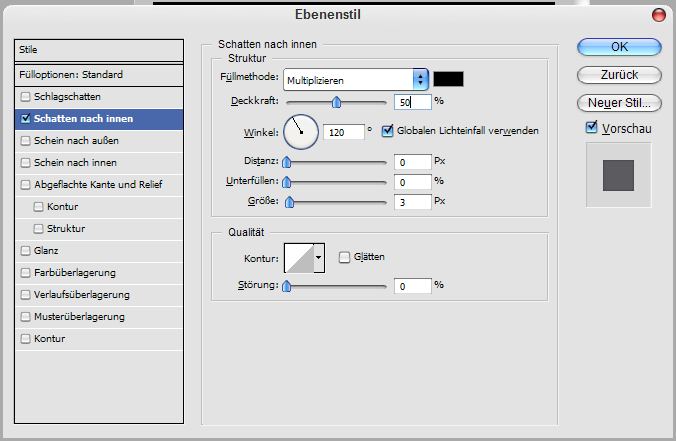Enable the Farbüberlagerung checkbox

[25, 272]
